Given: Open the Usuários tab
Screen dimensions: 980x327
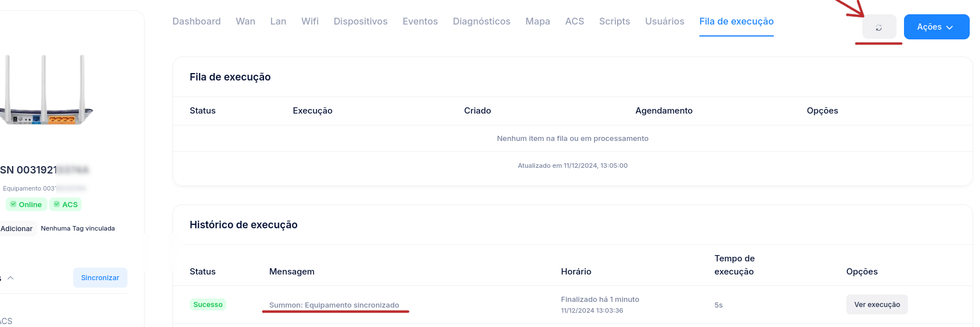Looking at the screenshot, I should click(664, 21).
